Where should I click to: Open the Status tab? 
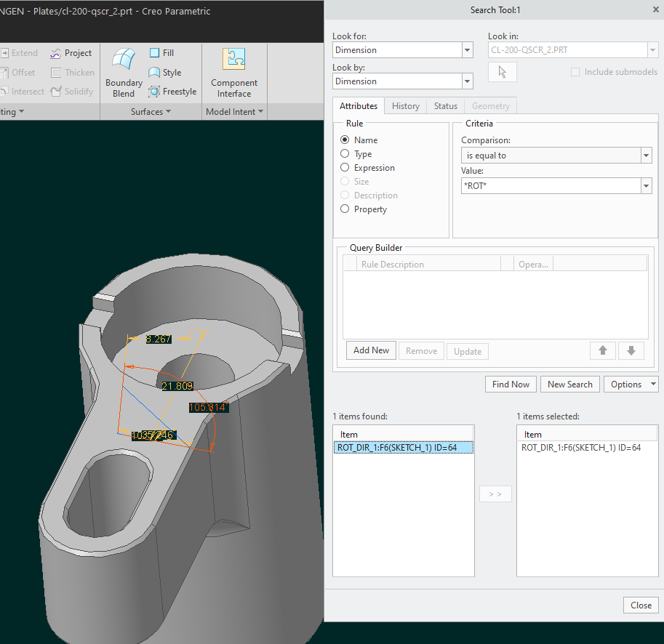click(445, 105)
